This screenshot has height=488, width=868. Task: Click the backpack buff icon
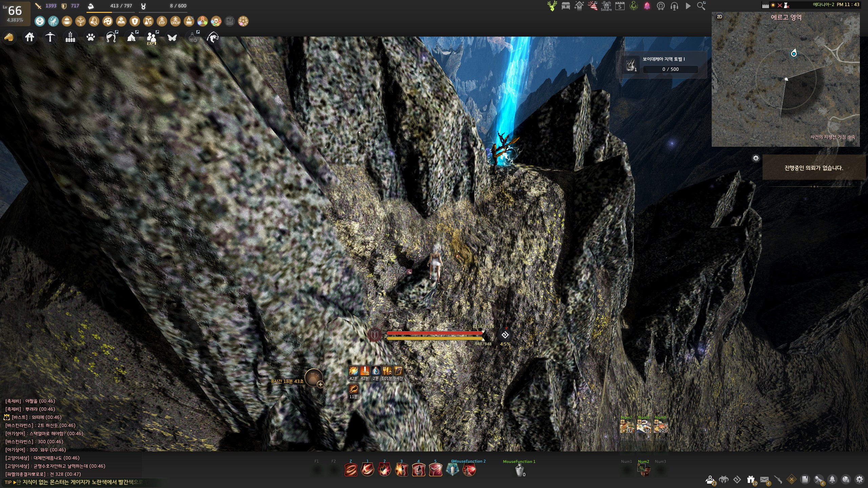pos(67,21)
